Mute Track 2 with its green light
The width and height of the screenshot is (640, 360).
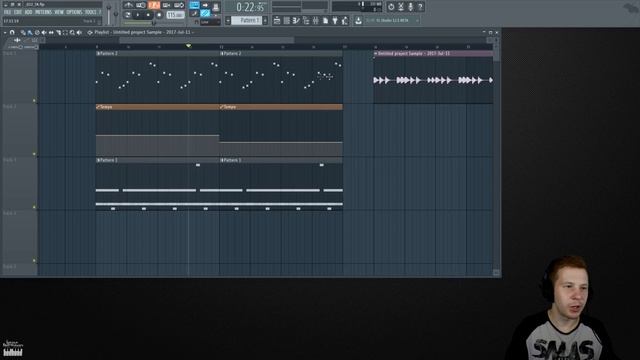point(34,154)
